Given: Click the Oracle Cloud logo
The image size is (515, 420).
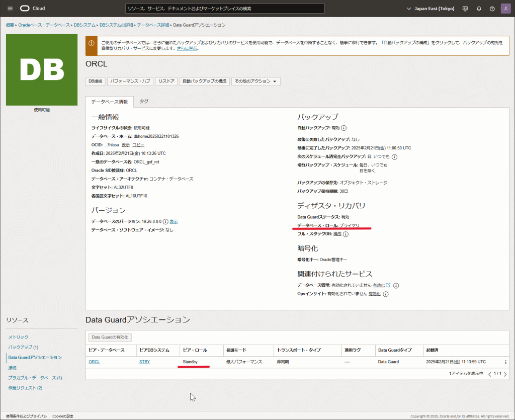Looking at the screenshot, I should click(x=32, y=9).
